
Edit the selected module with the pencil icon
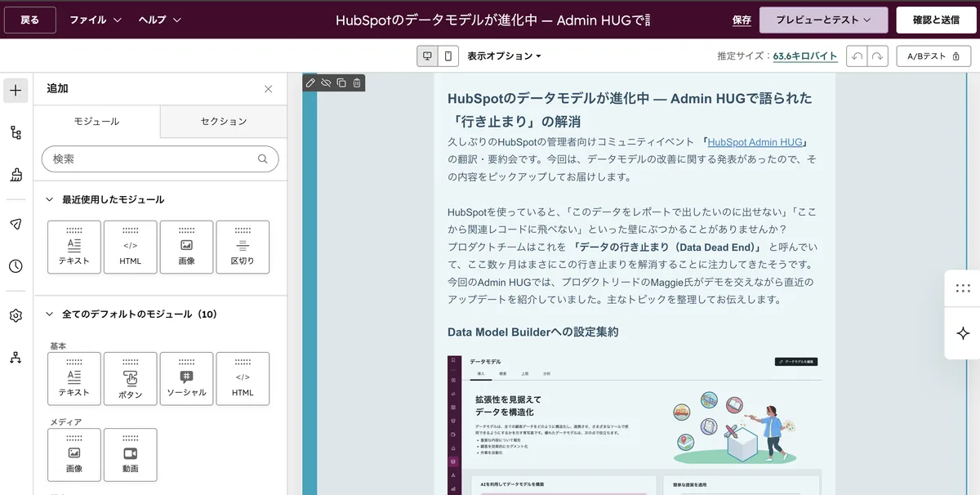(x=310, y=82)
